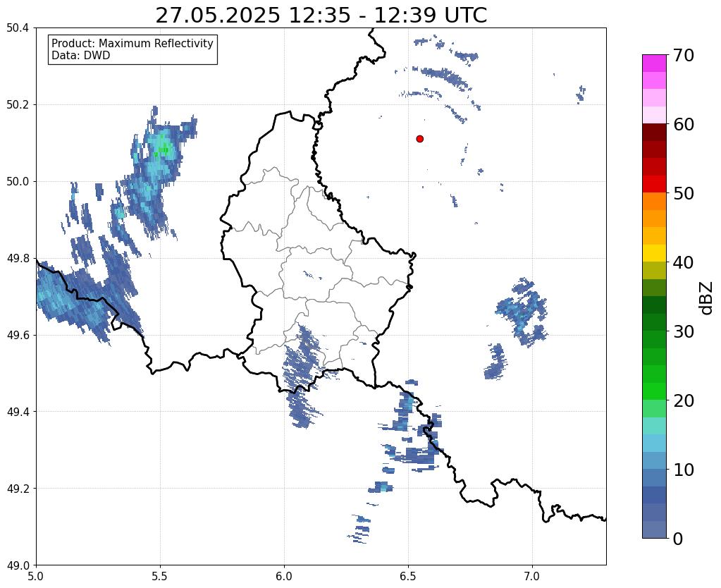Click colorbar tick label 20
Viewport: 721px width, 588px height.
(684, 400)
